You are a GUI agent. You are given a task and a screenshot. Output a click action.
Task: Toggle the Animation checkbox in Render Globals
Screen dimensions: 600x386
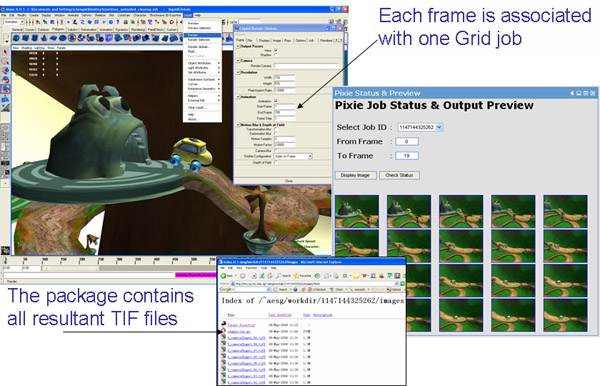tap(276, 101)
